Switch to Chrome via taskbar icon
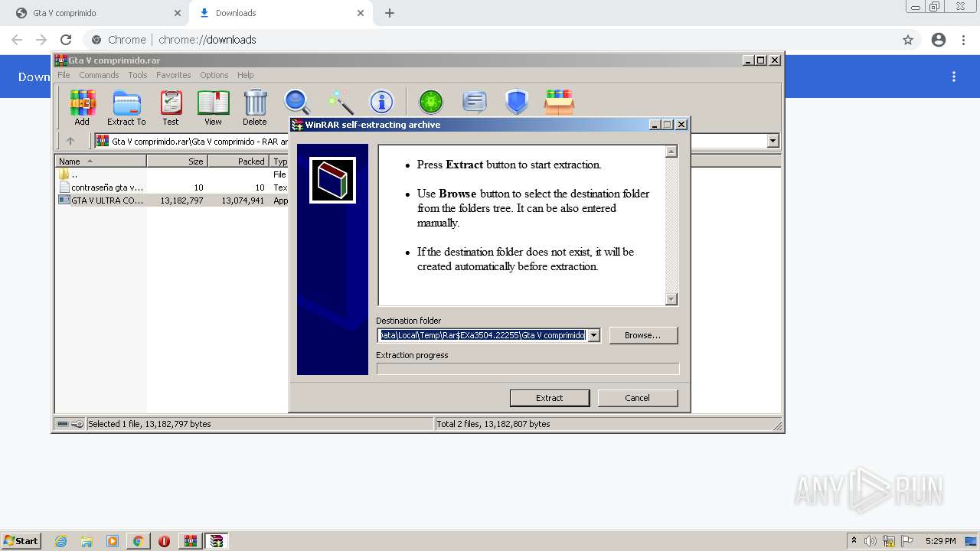This screenshot has width=980, height=551. (139, 541)
